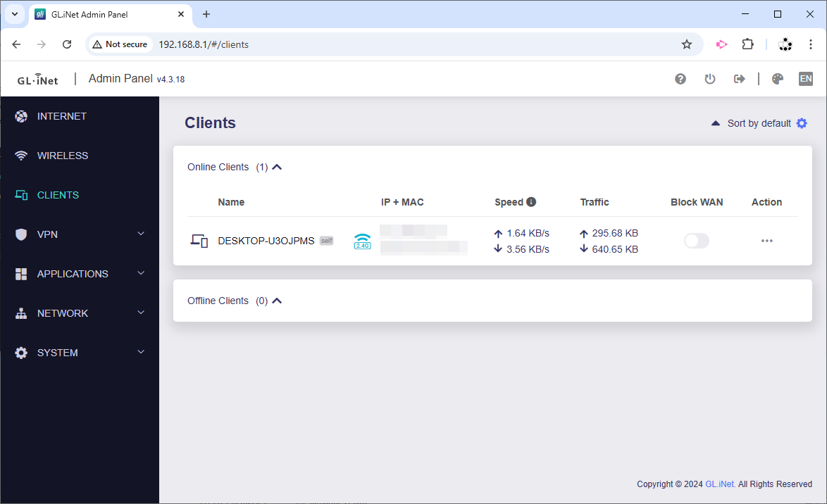
Task: Click the 2.4G Wi-Fi band icon
Action: point(362,241)
